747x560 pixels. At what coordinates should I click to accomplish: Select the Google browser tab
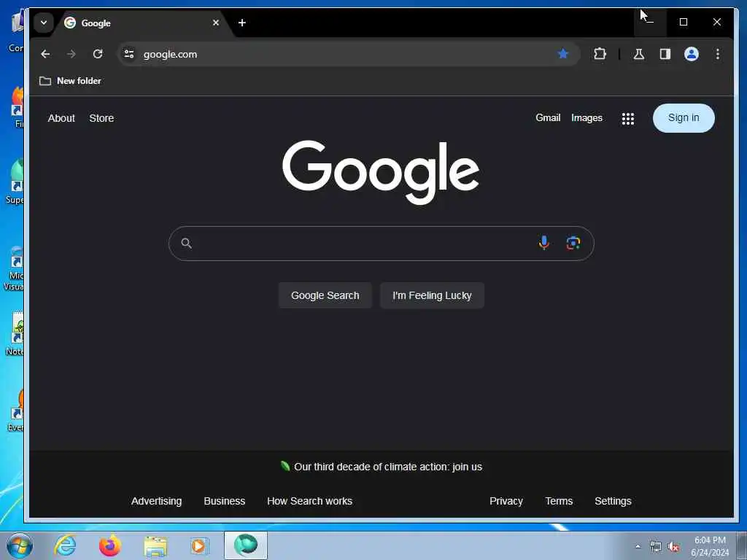142,23
